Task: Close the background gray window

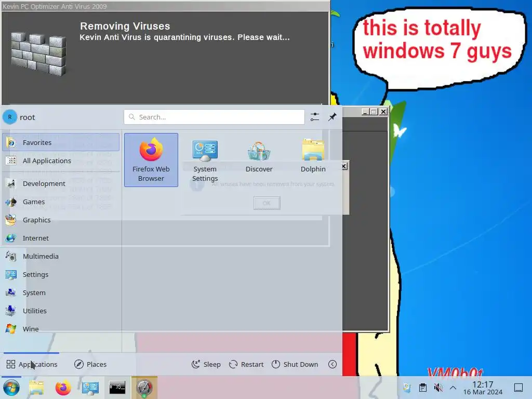Action: pyautogui.click(x=383, y=112)
